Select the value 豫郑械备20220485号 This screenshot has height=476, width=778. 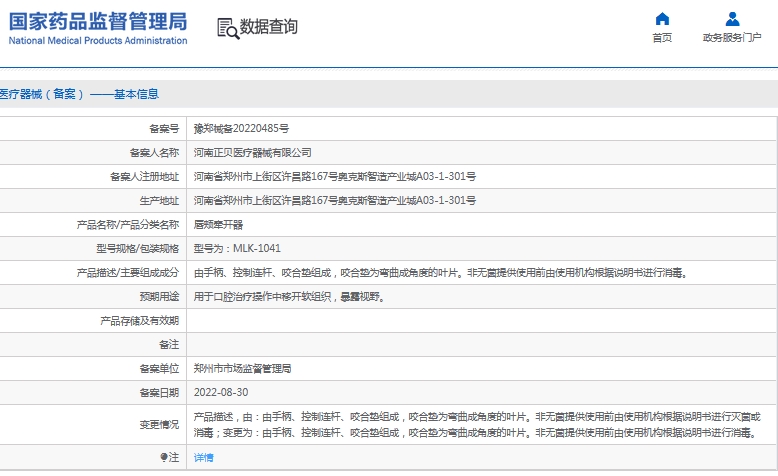point(241,129)
